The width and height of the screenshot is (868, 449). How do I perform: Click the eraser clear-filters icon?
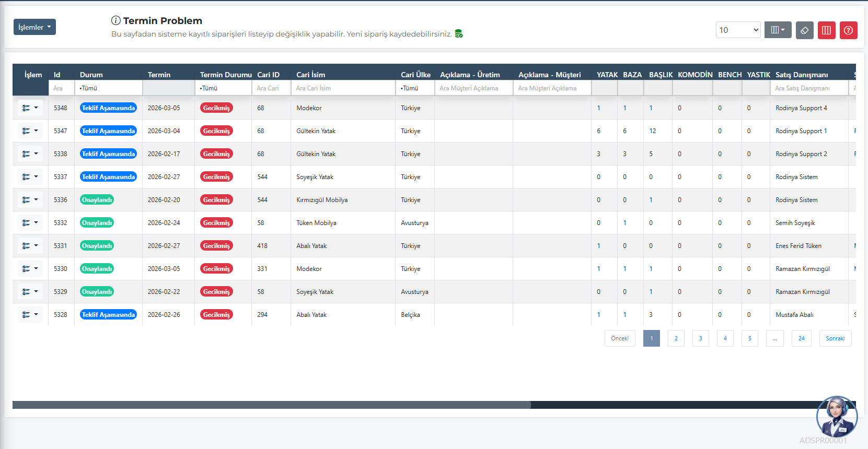tap(805, 30)
